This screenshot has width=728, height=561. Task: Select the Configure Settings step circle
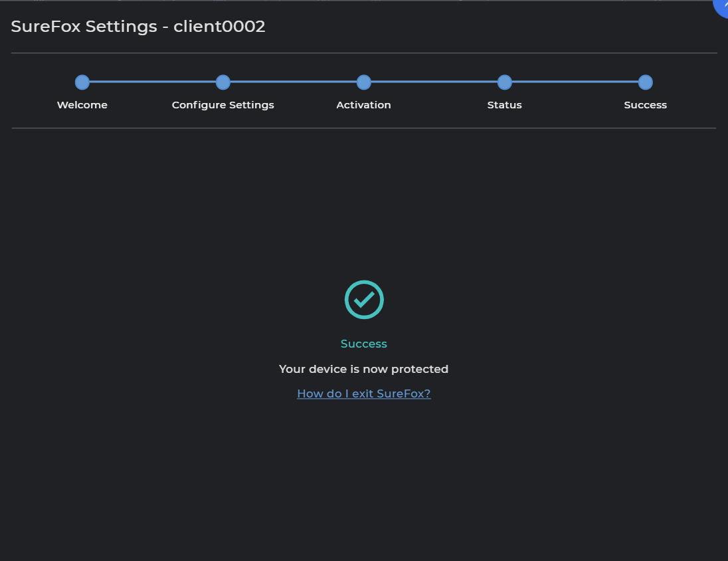[223, 82]
